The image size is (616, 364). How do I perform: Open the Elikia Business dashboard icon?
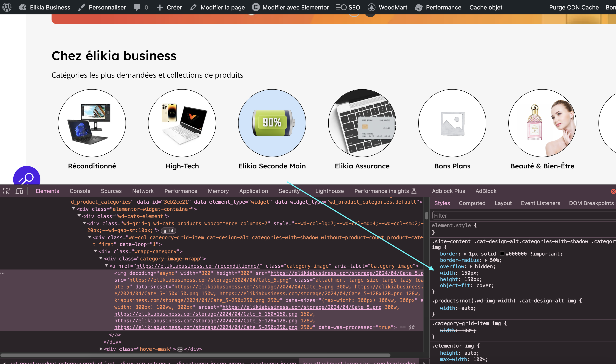(x=23, y=7)
